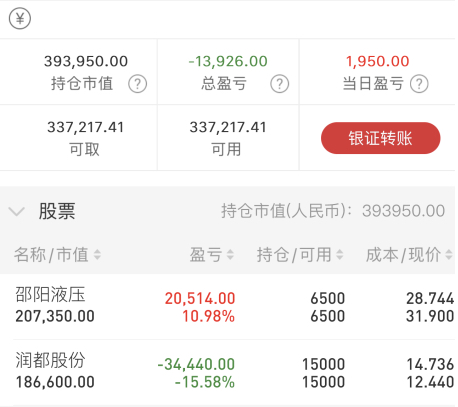Open help icon beside 持仓市值
The width and height of the screenshot is (458, 407).
point(138,84)
